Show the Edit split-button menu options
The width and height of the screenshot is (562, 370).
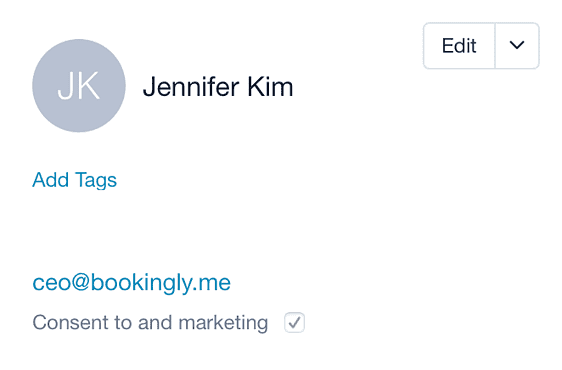coord(517,46)
